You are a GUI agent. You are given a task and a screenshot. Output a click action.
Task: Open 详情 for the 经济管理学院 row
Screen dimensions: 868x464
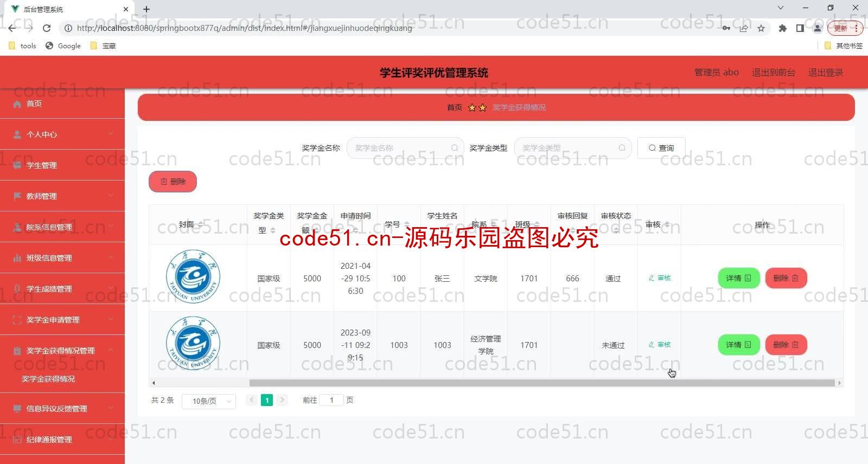click(739, 345)
